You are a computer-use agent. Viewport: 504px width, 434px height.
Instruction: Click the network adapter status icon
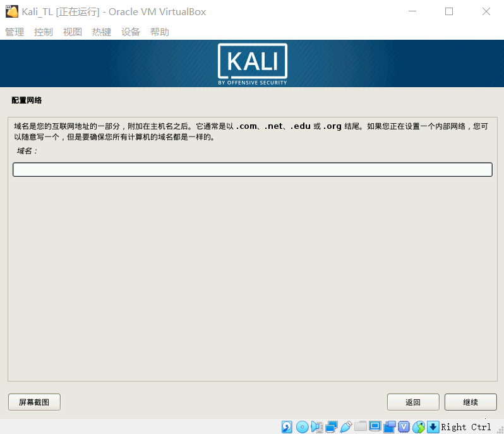[332, 427]
